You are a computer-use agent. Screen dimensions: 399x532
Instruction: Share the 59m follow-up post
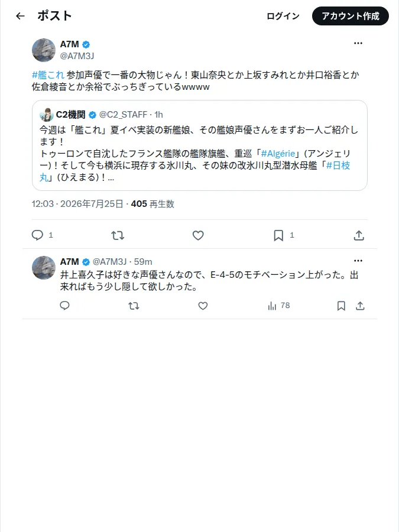(x=360, y=306)
